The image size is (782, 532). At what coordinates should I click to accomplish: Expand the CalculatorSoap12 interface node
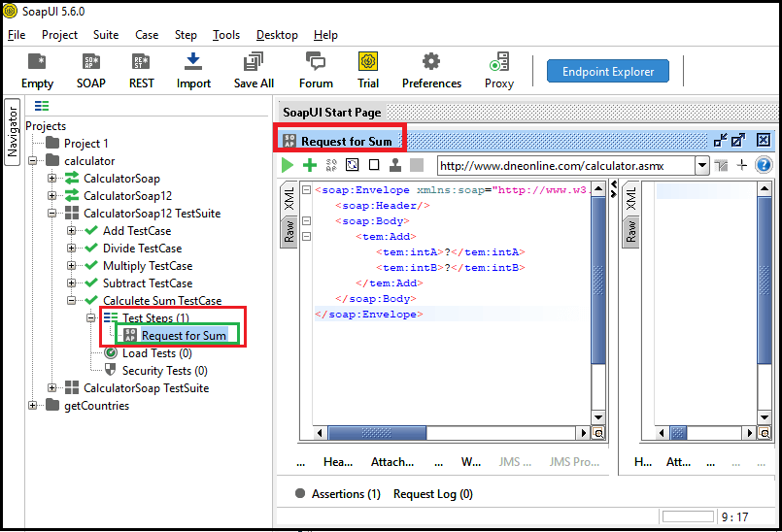(x=51, y=195)
